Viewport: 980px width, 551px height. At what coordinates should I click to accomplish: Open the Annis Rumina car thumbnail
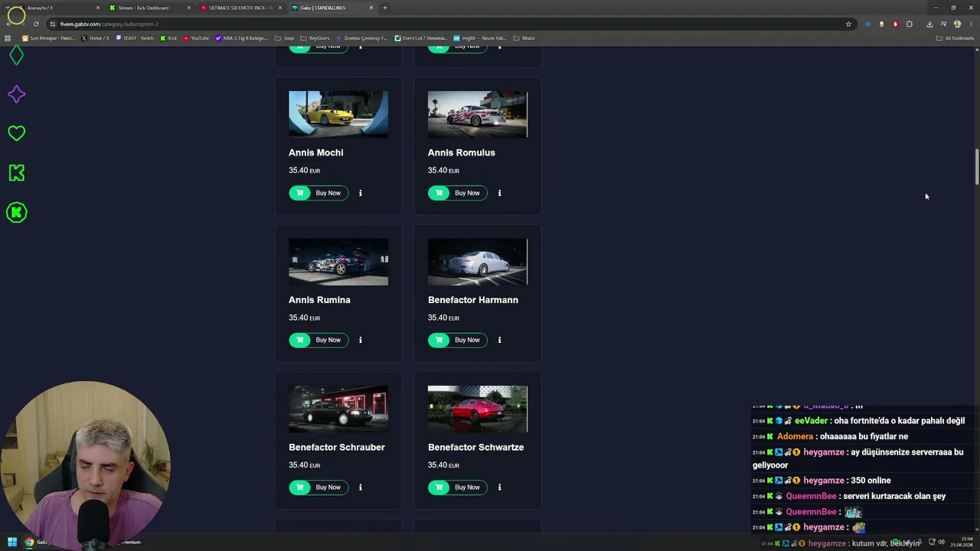tap(338, 262)
